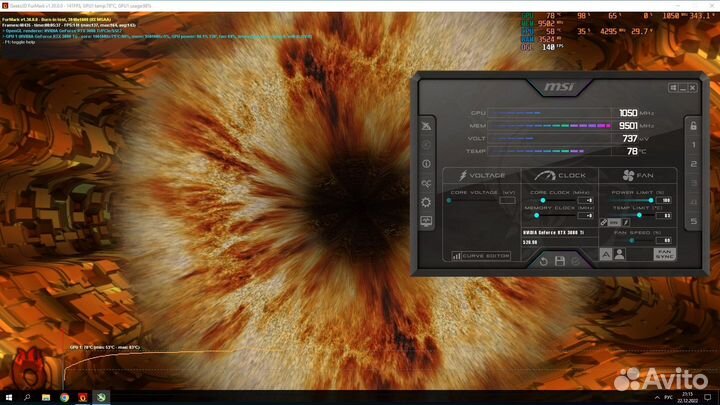The width and height of the screenshot is (720, 405).
Task: Click the NVIDIA GeForce RTX GPU name field
Action: tap(559, 233)
